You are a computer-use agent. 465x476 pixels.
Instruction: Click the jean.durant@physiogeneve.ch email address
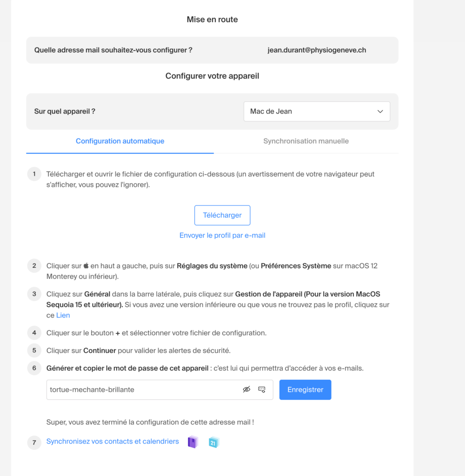pyautogui.click(x=317, y=50)
